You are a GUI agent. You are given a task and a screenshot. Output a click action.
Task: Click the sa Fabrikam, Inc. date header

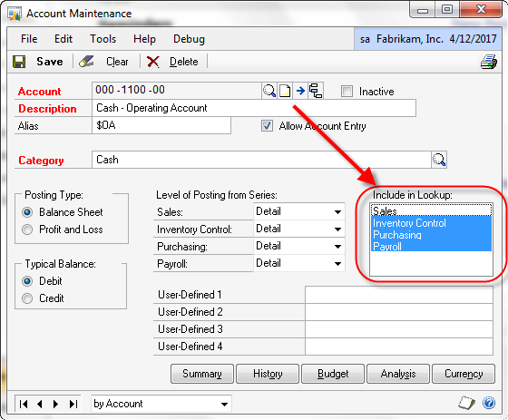pos(428,39)
